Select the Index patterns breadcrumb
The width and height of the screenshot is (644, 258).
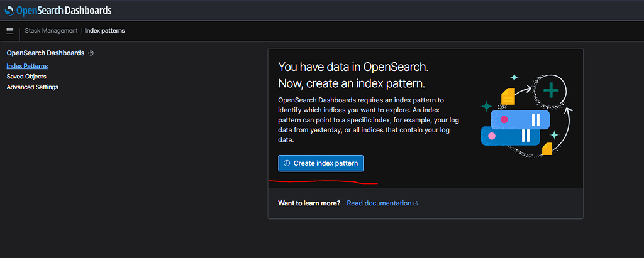(x=105, y=31)
